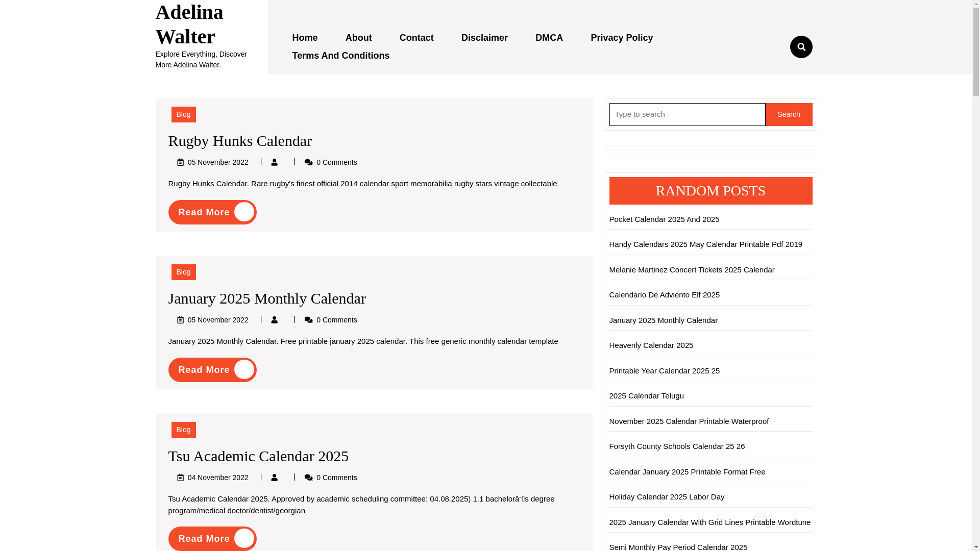Open Rugby Hunks Calendar post title
980x551 pixels.
point(240,141)
